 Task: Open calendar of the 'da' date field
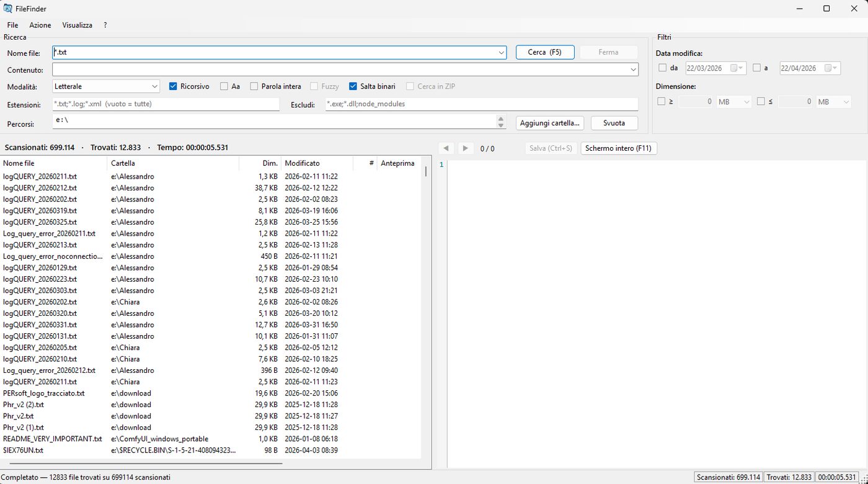[737, 68]
